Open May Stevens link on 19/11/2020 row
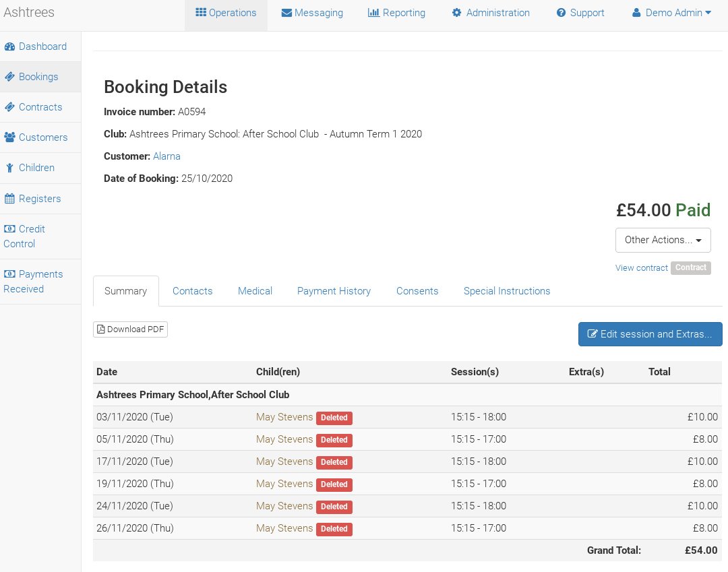Screen dimensions: 728x572 (284, 484)
